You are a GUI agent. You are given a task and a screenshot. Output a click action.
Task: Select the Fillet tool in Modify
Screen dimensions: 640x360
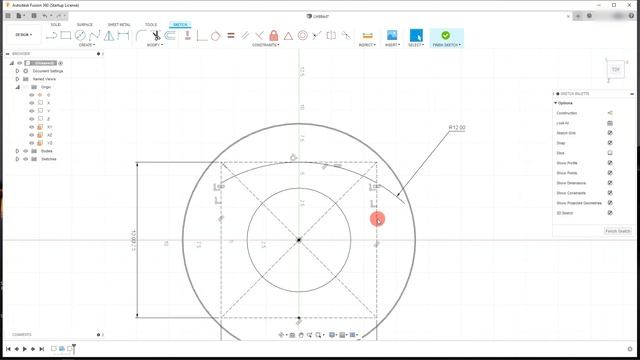point(141,36)
